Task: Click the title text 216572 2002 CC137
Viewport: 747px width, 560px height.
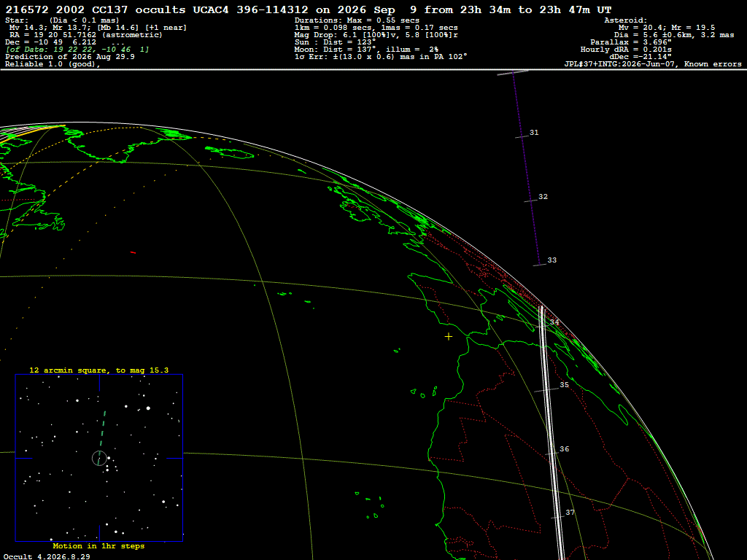Action: [x=66, y=9]
